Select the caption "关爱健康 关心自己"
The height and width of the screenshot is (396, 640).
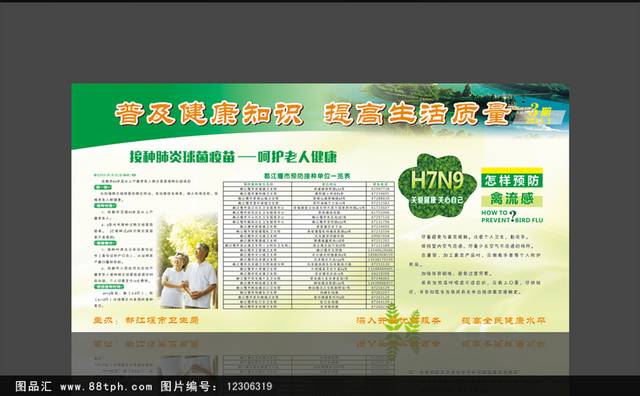tap(437, 200)
